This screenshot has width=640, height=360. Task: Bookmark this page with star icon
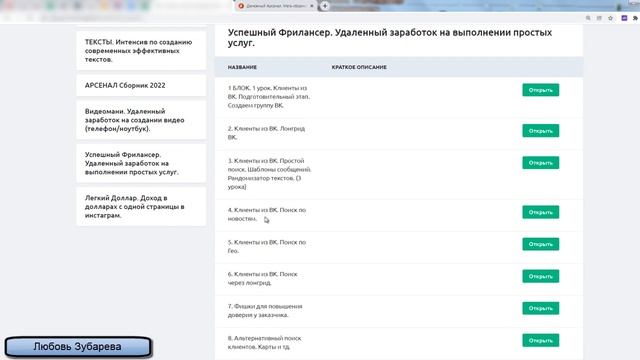click(x=611, y=18)
